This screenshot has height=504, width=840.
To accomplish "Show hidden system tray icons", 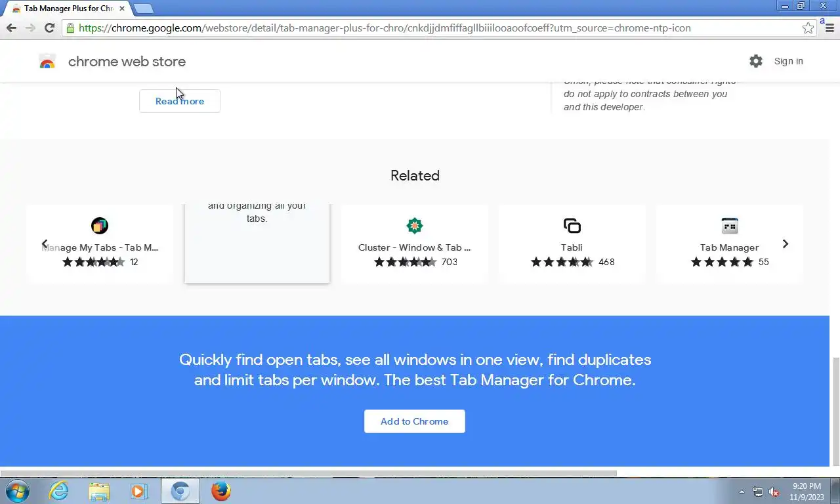I will pyautogui.click(x=742, y=492).
